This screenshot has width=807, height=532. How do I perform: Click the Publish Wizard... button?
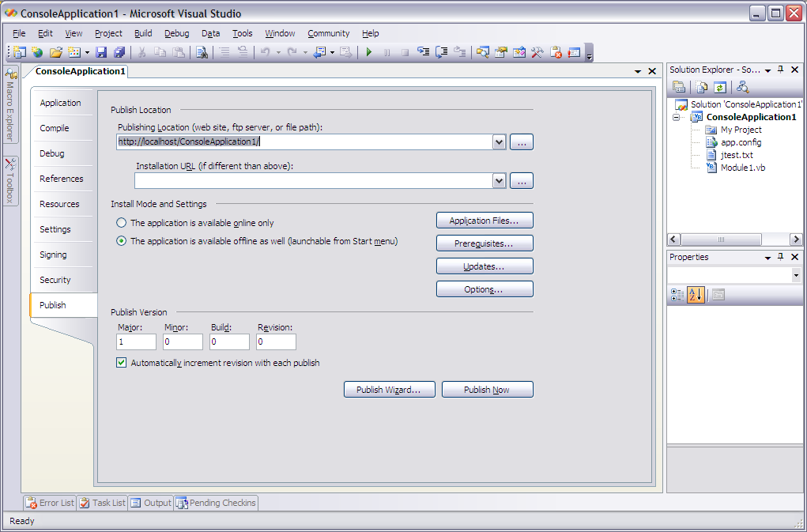click(389, 390)
